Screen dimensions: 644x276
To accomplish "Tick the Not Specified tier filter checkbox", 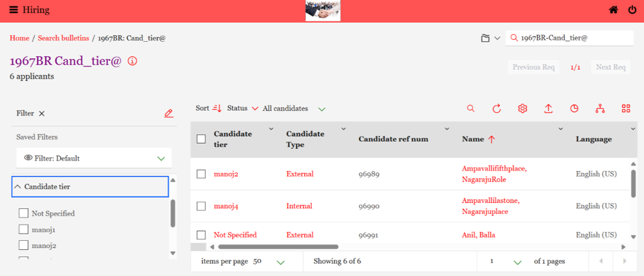I will [x=23, y=213].
